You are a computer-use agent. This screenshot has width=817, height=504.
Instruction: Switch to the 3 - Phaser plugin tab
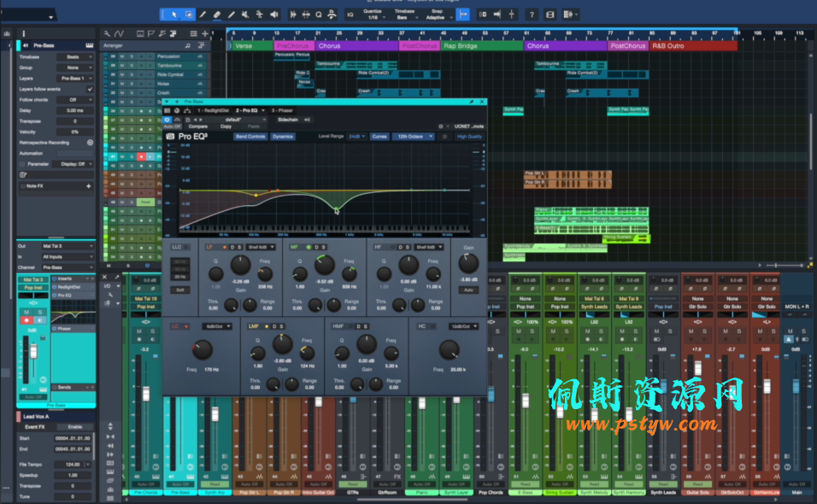(282, 110)
